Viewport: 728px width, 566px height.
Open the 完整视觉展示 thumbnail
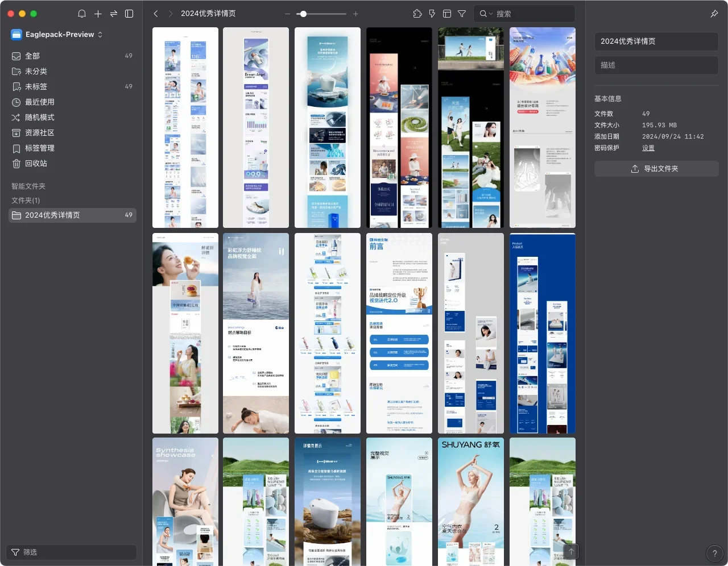[399, 502]
